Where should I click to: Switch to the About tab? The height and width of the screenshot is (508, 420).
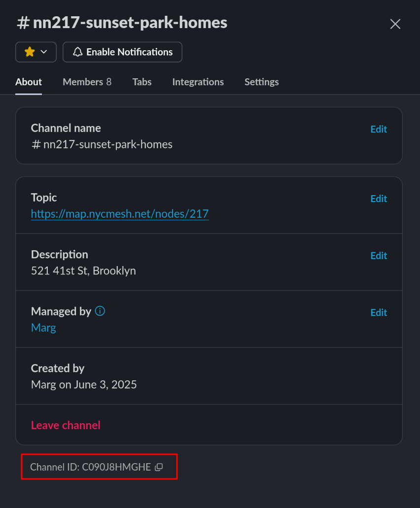coord(29,82)
